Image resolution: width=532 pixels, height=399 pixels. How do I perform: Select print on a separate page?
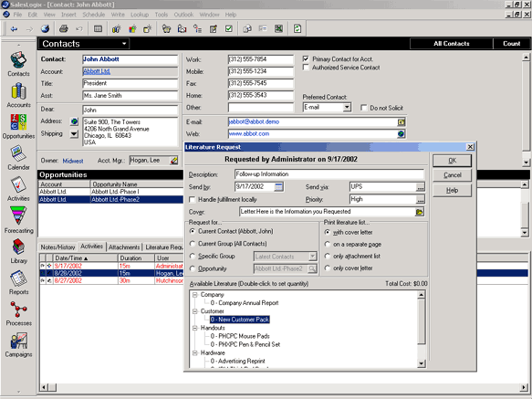pyautogui.click(x=328, y=244)
